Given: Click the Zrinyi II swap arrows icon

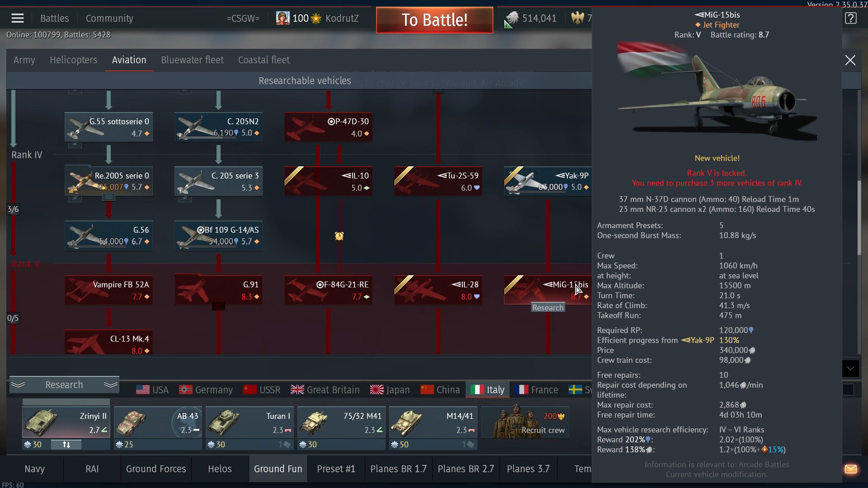Looking at the screenshot, I should click(x=66, y=445).
